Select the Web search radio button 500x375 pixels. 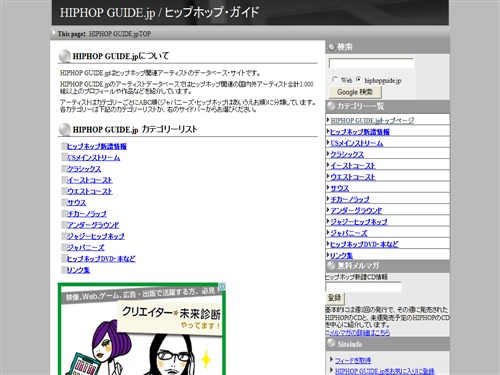pyautogui.click(x=335, y=80)
